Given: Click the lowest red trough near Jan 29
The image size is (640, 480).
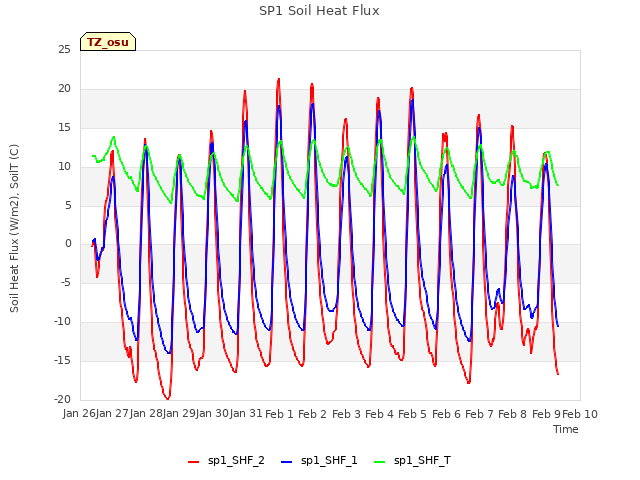Looking at the screenshot, I should tap(167, 398).
